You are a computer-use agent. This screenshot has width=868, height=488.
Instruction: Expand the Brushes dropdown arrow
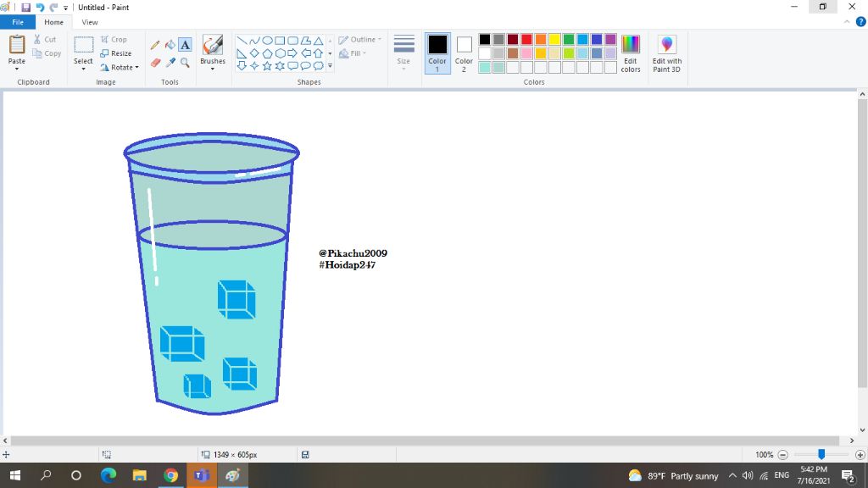coord(213,69)
